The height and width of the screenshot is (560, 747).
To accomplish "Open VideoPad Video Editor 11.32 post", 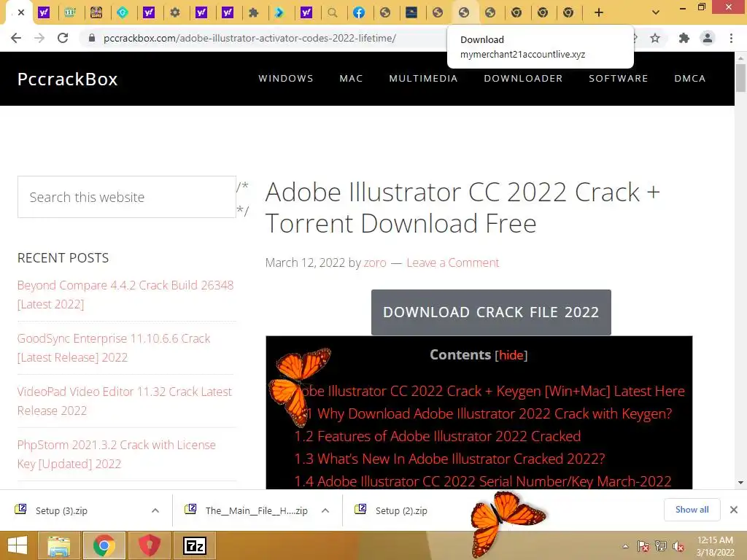I will [124, 401].
